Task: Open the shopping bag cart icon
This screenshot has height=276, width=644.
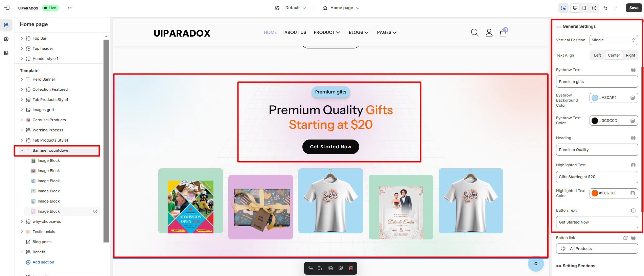Action: [503, 32]
